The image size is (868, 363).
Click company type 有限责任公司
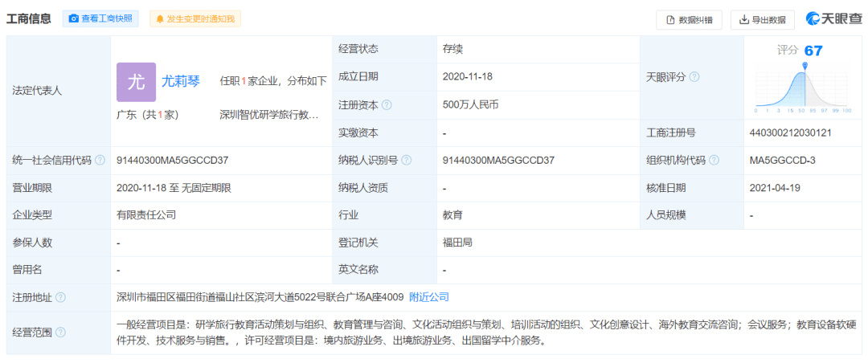pyautogui.click(x=146, y=215)
